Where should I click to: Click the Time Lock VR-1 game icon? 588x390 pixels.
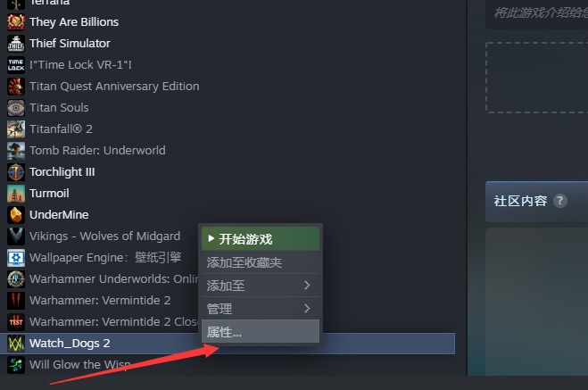pyautogui.click(x=16, y=65)
